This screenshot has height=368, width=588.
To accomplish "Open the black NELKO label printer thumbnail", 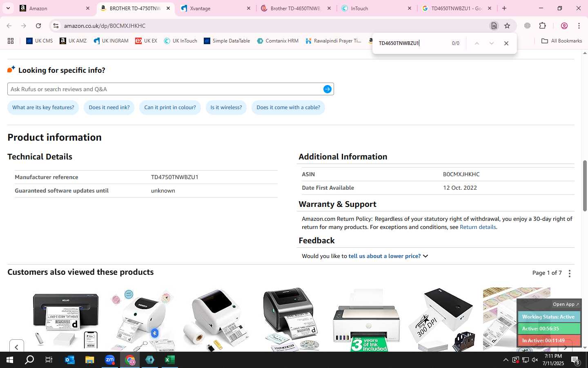I will pyautogui.click(x=66, y=320).
